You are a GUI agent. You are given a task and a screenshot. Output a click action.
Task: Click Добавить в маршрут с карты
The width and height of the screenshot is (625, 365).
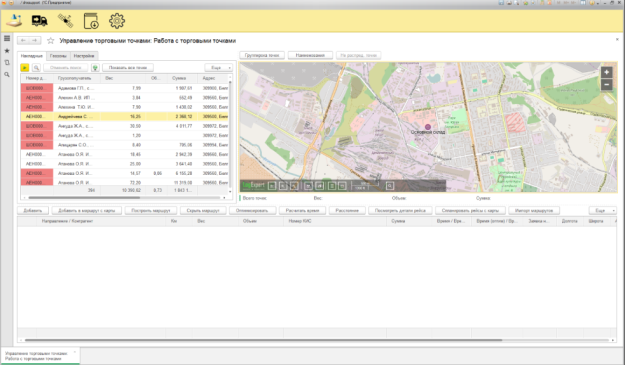86,210
